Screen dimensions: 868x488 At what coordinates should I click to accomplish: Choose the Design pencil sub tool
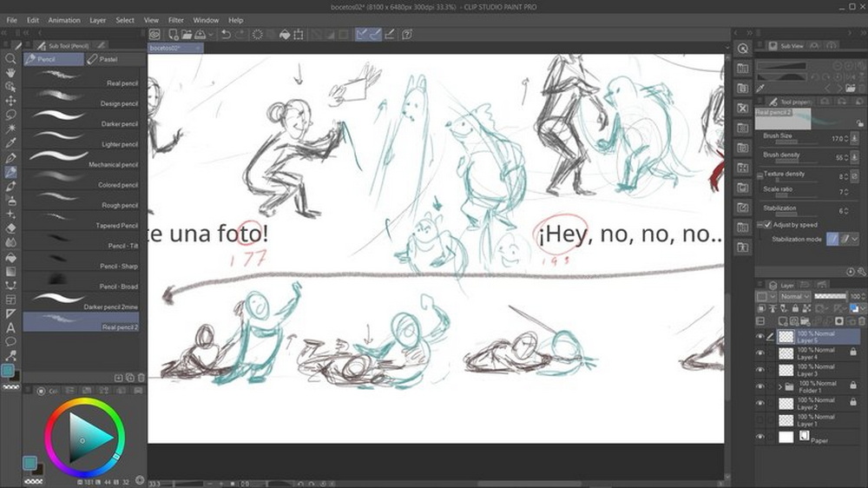click(x=81, y=99)
